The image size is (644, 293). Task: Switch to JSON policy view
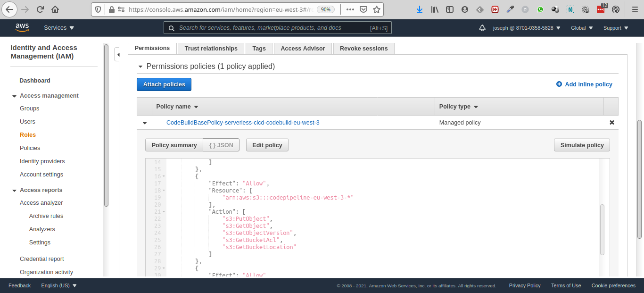click(221, 145)
